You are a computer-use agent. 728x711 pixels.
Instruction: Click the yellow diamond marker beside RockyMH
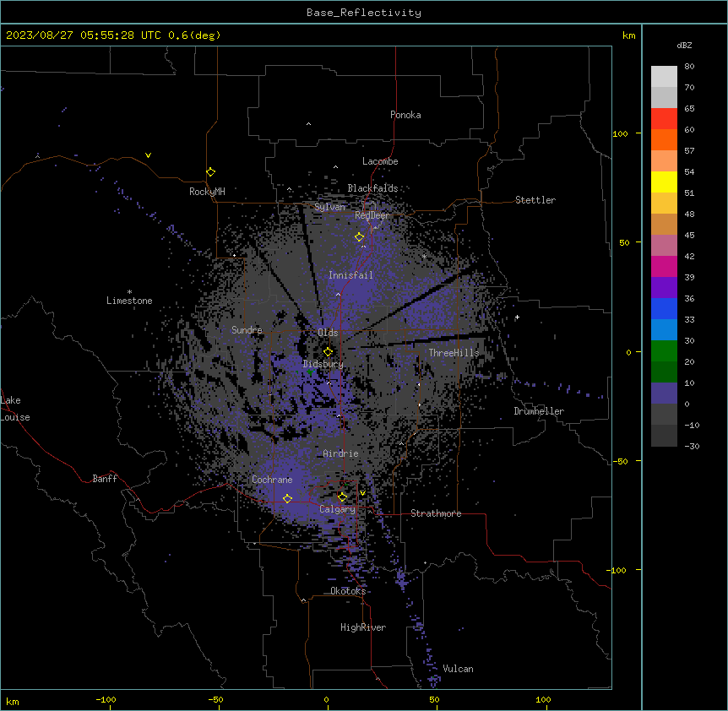point(211,172)
